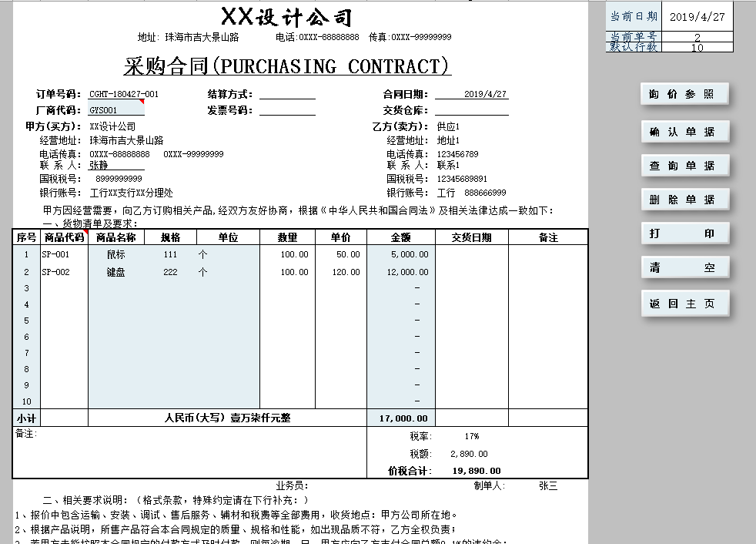This screenshot has height=544, width=756.
Task: Select the unit price cell 50.00
Action: (x=341, y=254)
